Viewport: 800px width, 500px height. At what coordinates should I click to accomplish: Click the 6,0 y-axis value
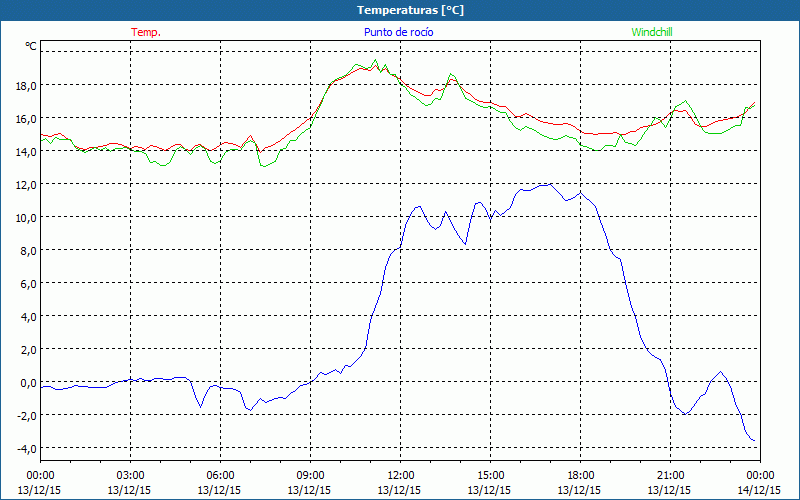28,284
